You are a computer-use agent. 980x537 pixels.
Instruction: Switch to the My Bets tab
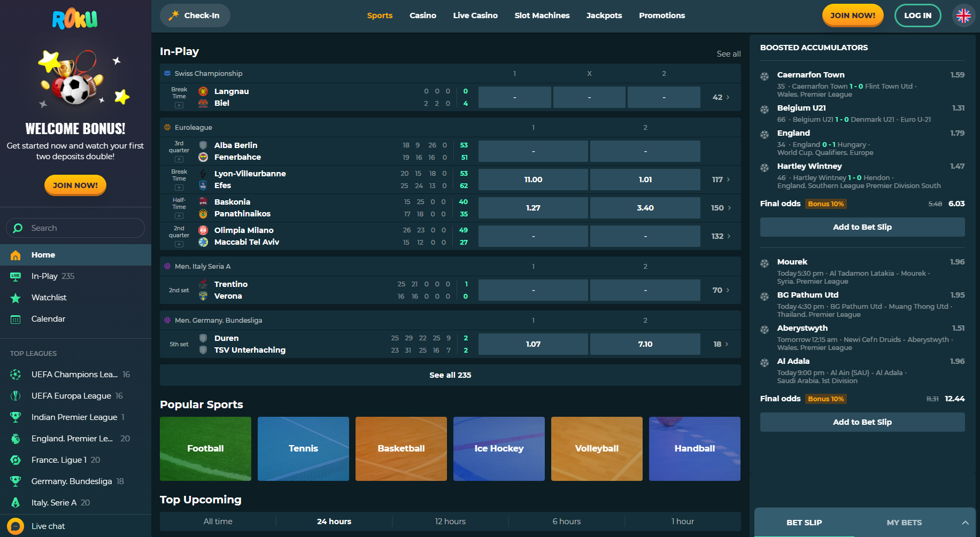[904, 523]
